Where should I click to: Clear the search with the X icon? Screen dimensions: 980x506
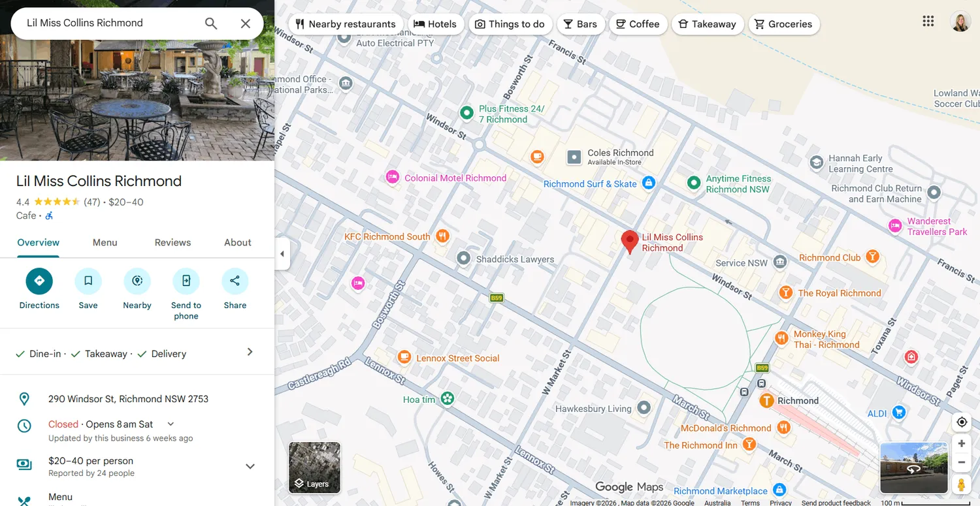246,24
